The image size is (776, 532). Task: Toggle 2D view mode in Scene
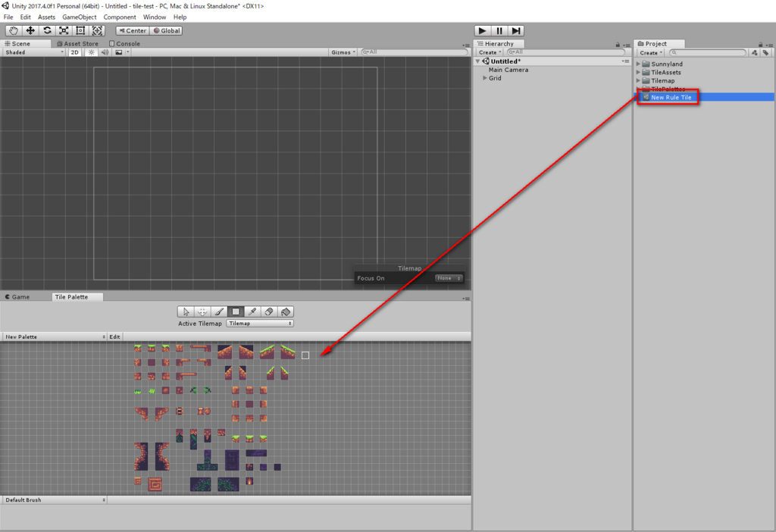point(75,52)
